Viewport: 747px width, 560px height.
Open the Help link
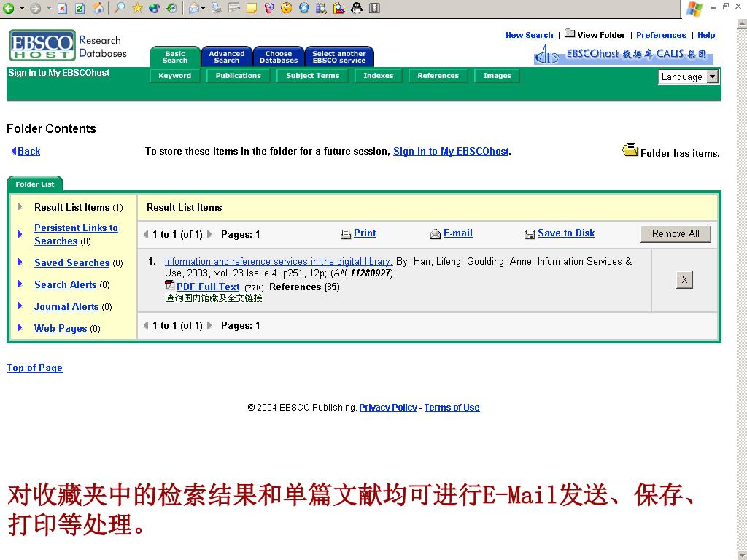pyautogui.click(x=706, y=35)
